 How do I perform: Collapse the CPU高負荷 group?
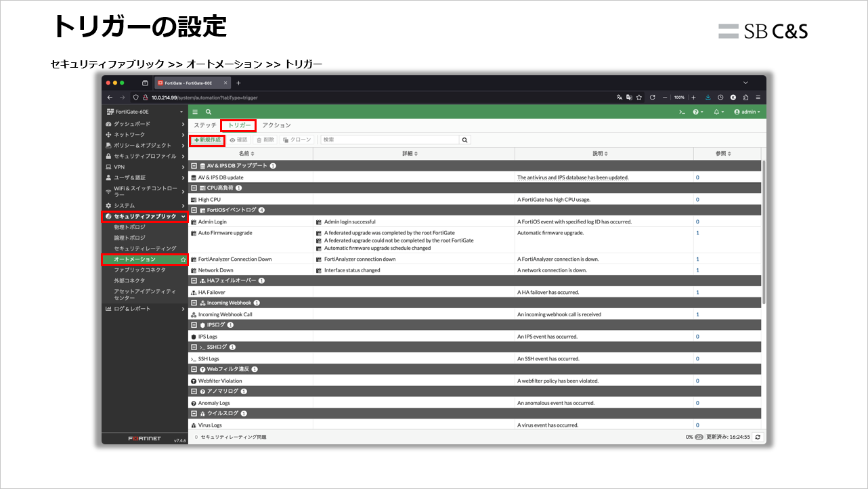(194, 188)
